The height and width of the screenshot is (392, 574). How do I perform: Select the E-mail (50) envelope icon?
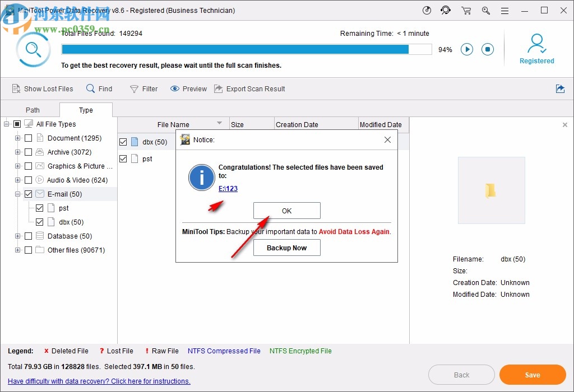[x=40, y=194]
